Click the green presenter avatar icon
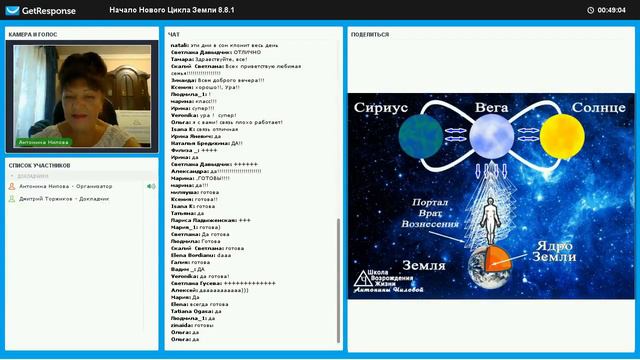The image size is (640, 360). click(12, 199)
